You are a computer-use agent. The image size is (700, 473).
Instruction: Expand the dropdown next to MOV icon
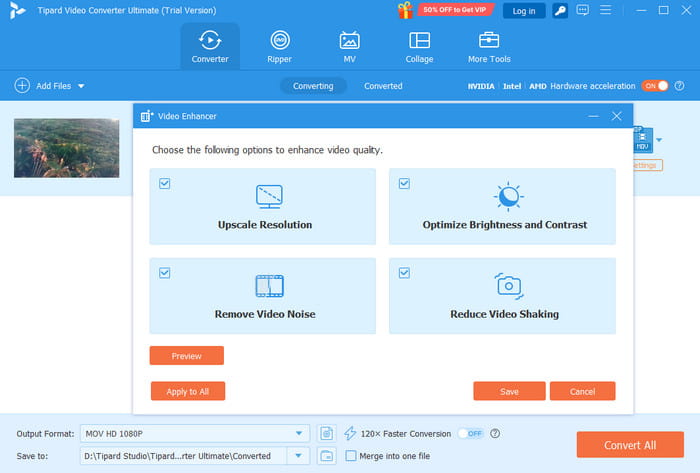pos(659,140)
